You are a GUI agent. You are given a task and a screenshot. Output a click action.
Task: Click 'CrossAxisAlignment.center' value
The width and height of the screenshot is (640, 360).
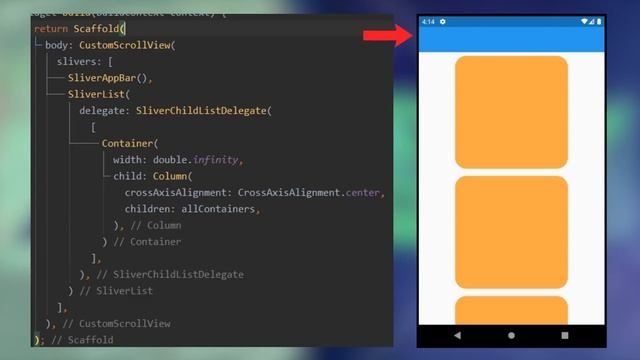[x=309, y=192]
